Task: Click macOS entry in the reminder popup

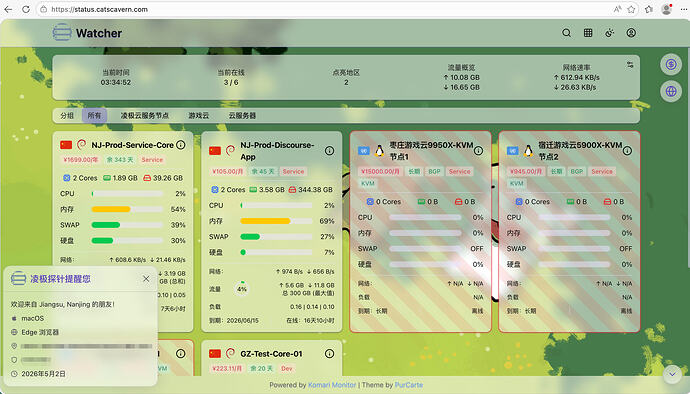Action: tap(33, 318)
